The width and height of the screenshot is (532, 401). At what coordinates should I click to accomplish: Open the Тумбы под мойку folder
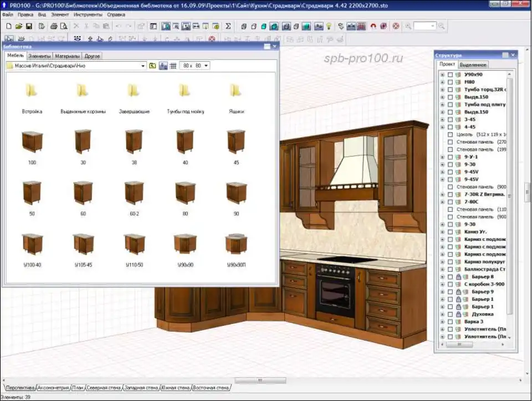click(185, 99)
